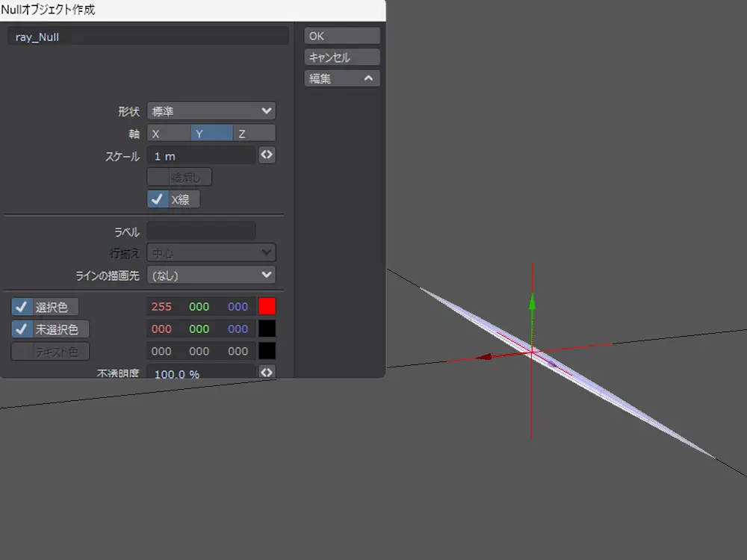
Task: Grab the red X-axis arrow handle
Action: click(x=484, y=357)
